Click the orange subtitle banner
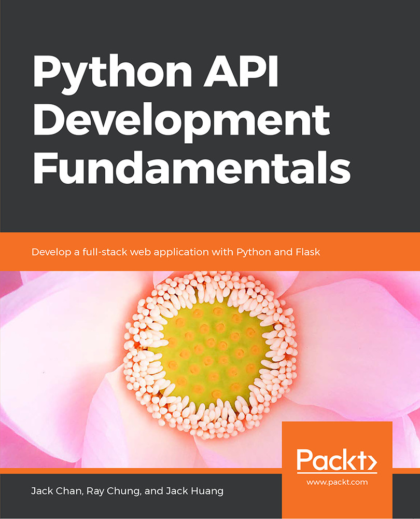Screen dimensions: 420x519 [x=210, y=252]
